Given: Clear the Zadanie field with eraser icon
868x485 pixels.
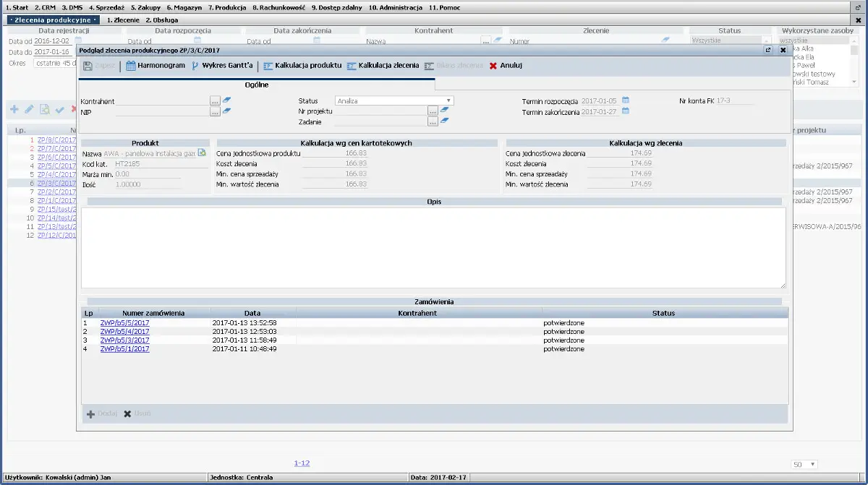Looking at the screenshot, I should (x=445, y=122).
